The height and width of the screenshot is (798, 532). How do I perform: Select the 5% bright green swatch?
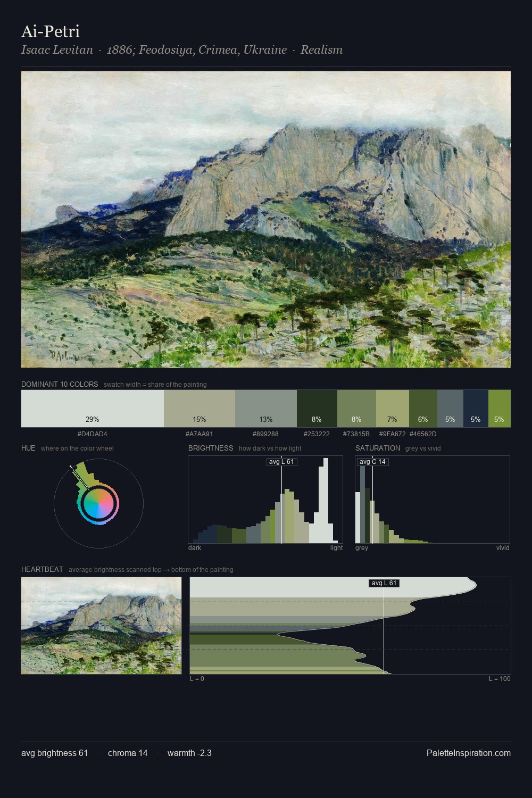500,409
